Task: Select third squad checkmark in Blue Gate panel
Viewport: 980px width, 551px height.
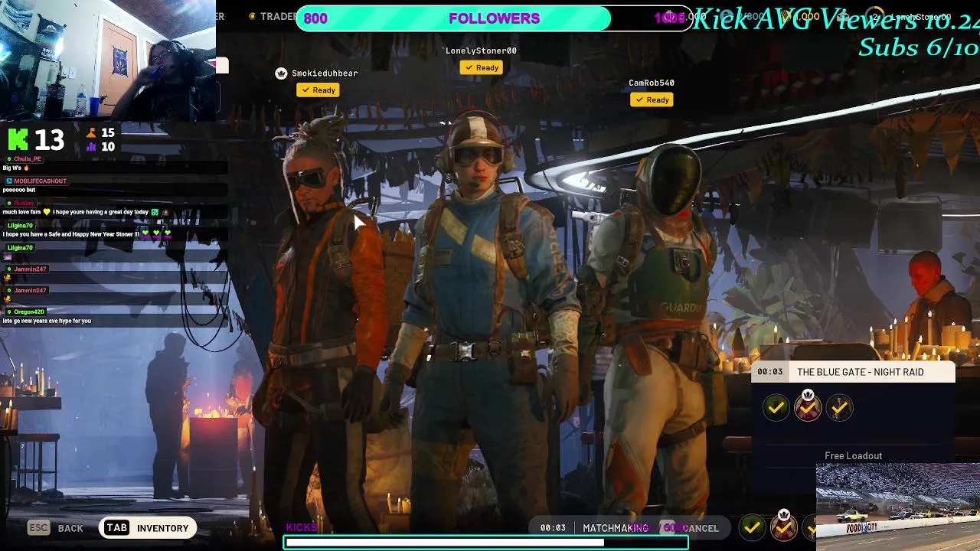Action: 839,408
